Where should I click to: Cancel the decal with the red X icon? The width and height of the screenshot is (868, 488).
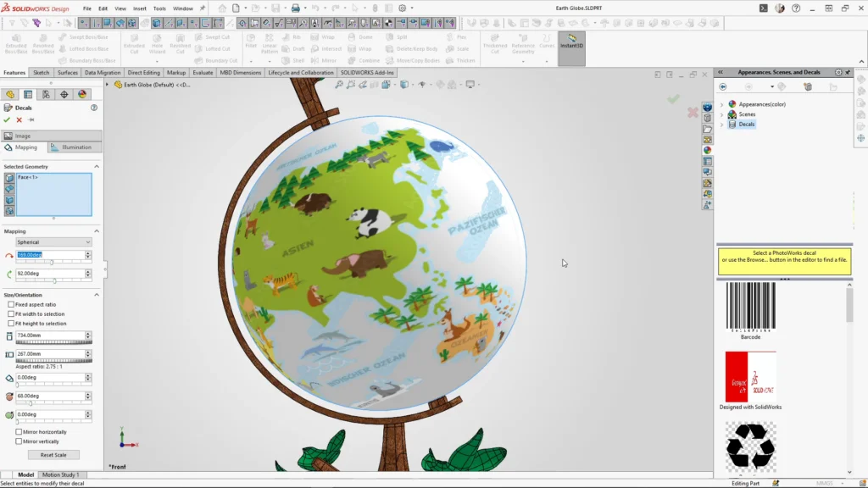pyautogui.click(x=19, y=119)
